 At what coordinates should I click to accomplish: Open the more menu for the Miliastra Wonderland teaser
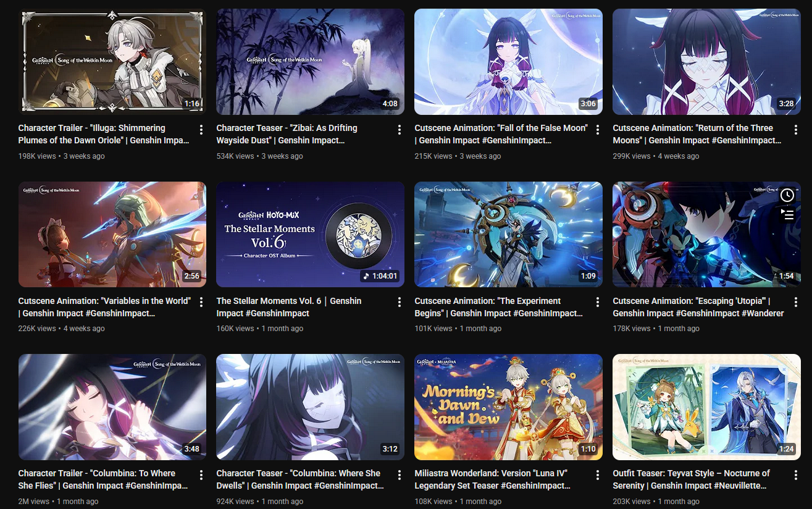point(598,475)
